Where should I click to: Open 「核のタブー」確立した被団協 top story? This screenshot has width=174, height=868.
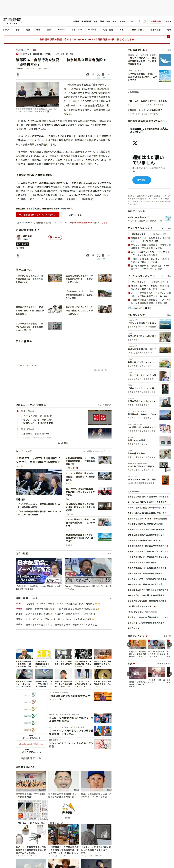38,460
